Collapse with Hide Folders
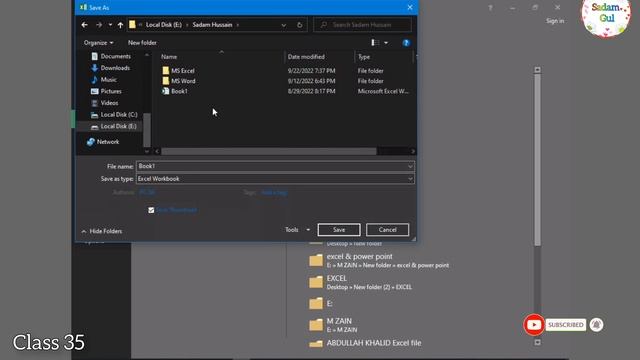Viewport: 640px width, 360px height. pos(102,231)
